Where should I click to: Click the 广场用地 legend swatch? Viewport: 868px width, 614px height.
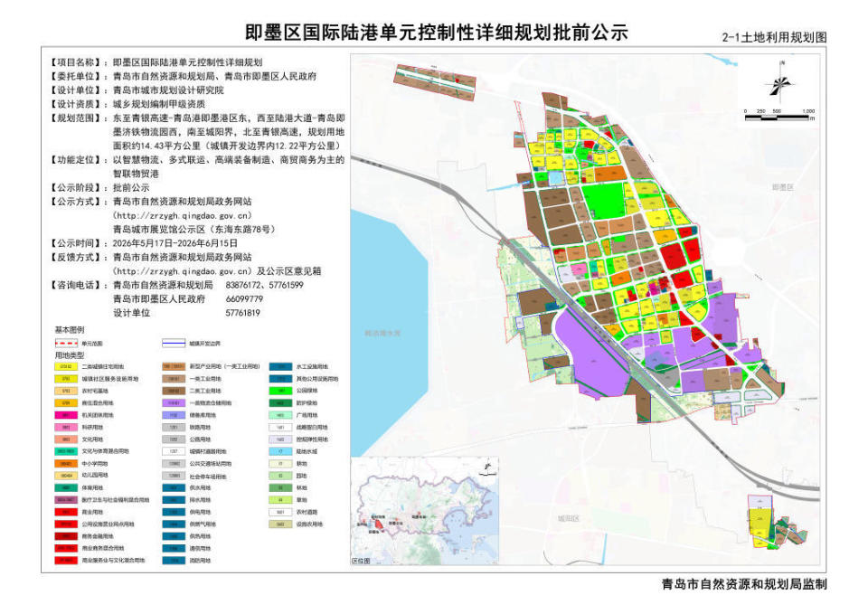pos(280,415)
